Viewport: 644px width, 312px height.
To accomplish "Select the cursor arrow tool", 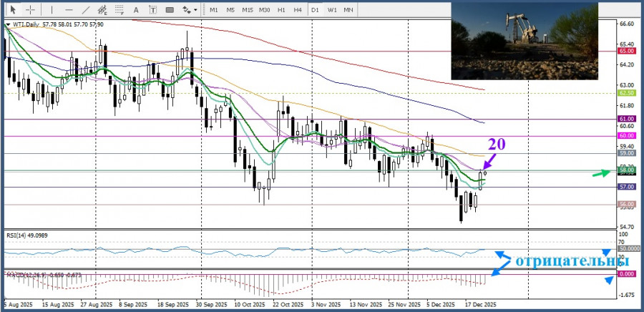I will [x=13, y=10].
